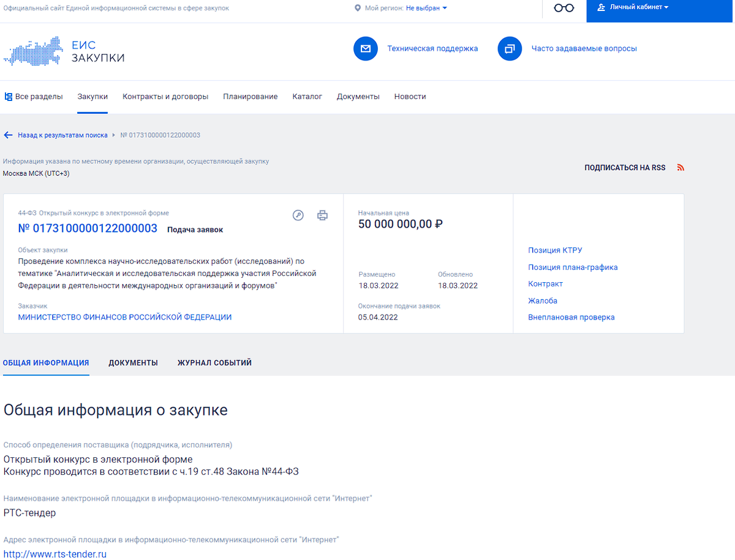
Task: Click the envelope icon for Техническая поддержка
Action: [x=366, y=48]
